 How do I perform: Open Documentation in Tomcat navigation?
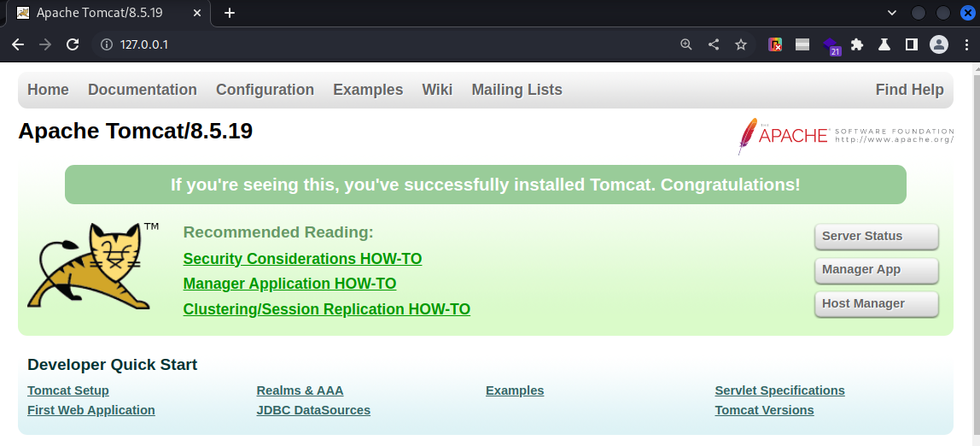click(143, 90)
